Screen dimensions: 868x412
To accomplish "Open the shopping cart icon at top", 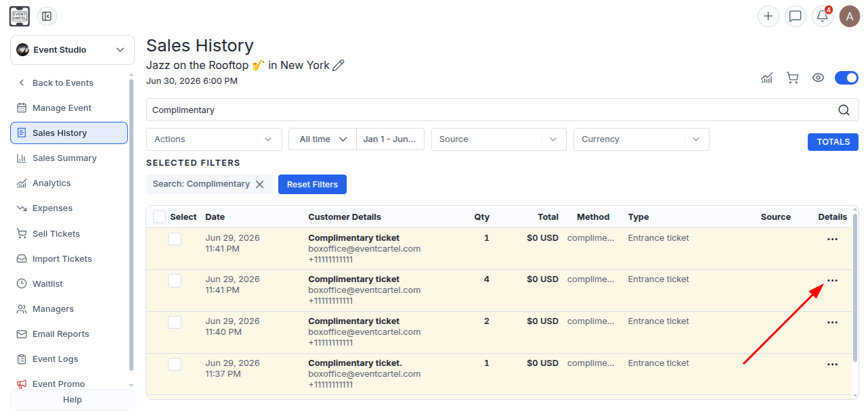I will point(792,78).
